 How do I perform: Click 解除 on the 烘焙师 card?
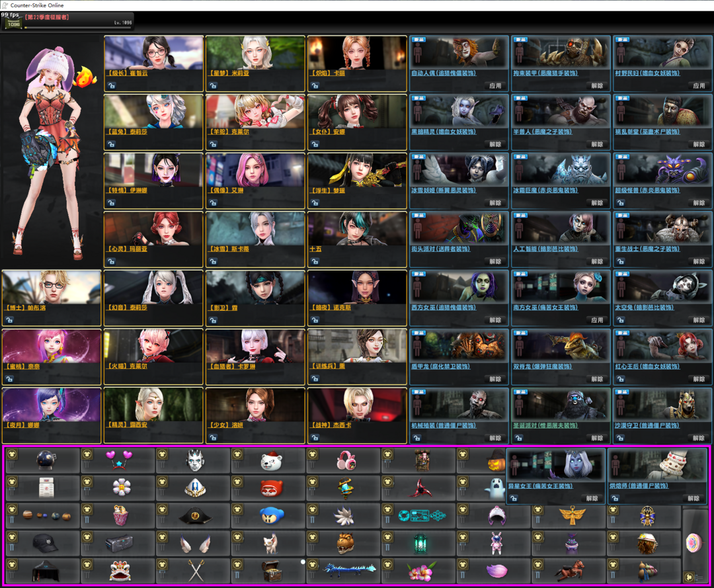(694, 498)
